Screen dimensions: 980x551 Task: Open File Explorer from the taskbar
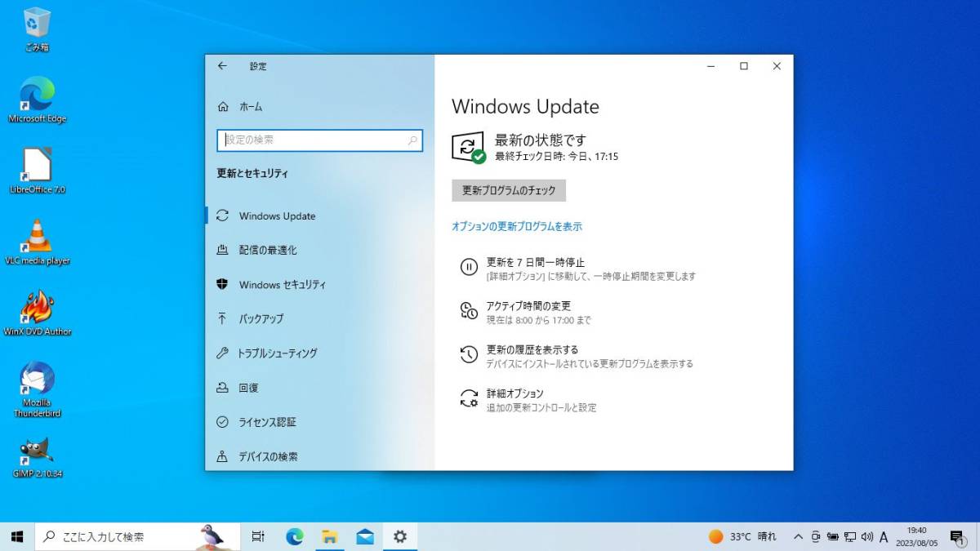pyautogui.click(x=330, y=536)
